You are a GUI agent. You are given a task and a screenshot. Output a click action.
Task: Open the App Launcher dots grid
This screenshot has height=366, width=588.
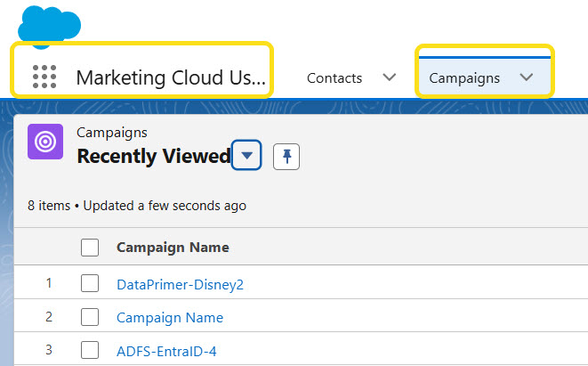tap(44, 77)
